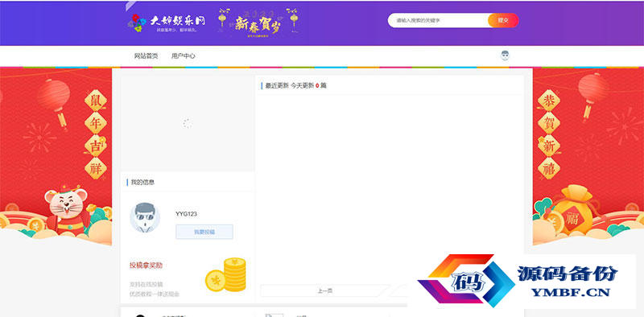Viewport: 644px width, 317px height.
Task: Submit search with the 提交 button
Action: pyautogui.click(x=503, y=20)
